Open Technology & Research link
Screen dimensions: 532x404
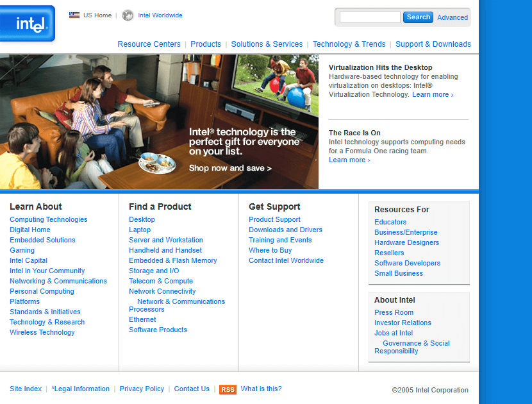tap(47, 322)
